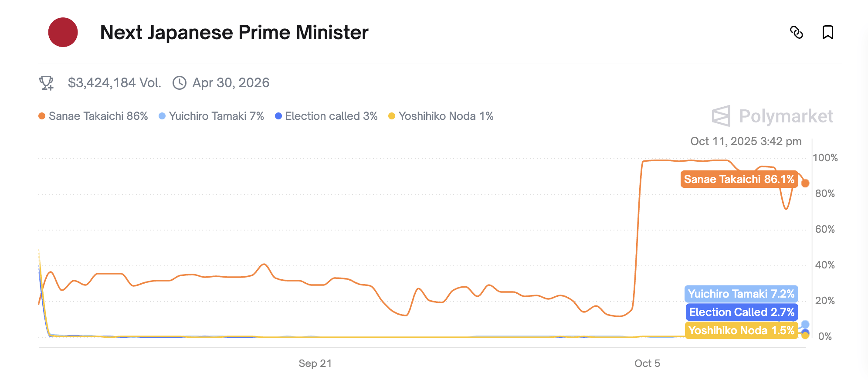Click the Polymarket logo watermark
This screenshot has width=868, height=380.
click(x=772, y=116)
